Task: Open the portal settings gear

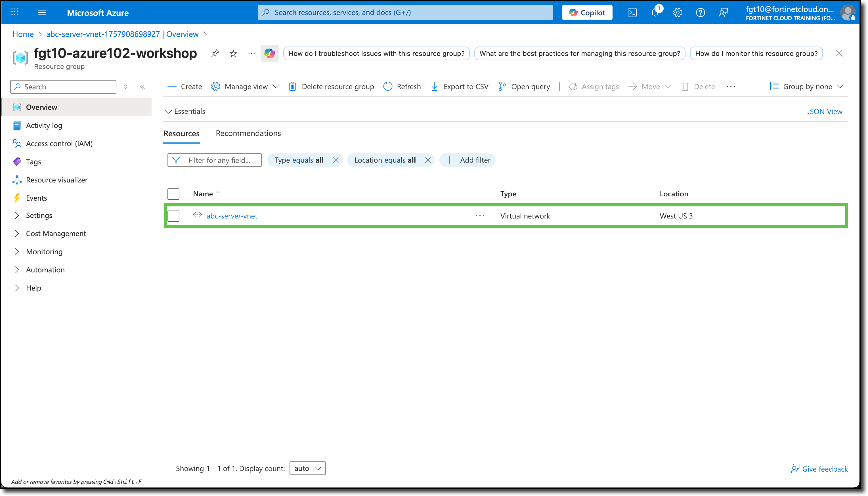Action: click(x=678, y=12)
